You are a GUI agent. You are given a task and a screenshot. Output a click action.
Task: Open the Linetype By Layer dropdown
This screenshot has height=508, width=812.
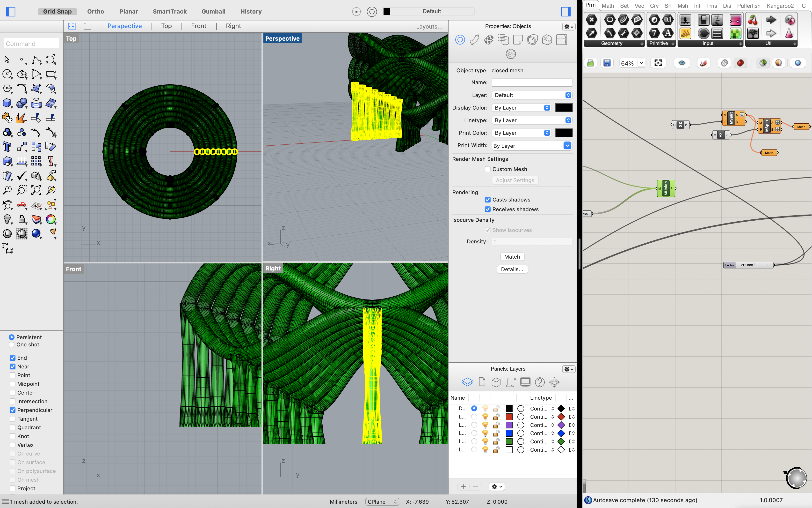532,120
